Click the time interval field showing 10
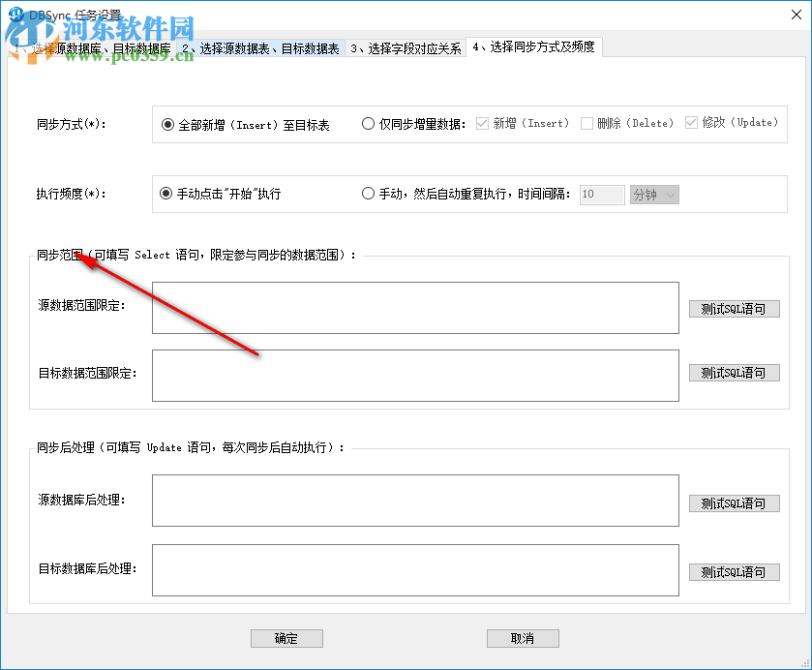Screen dimensions: 812x670 coord(601,194)
